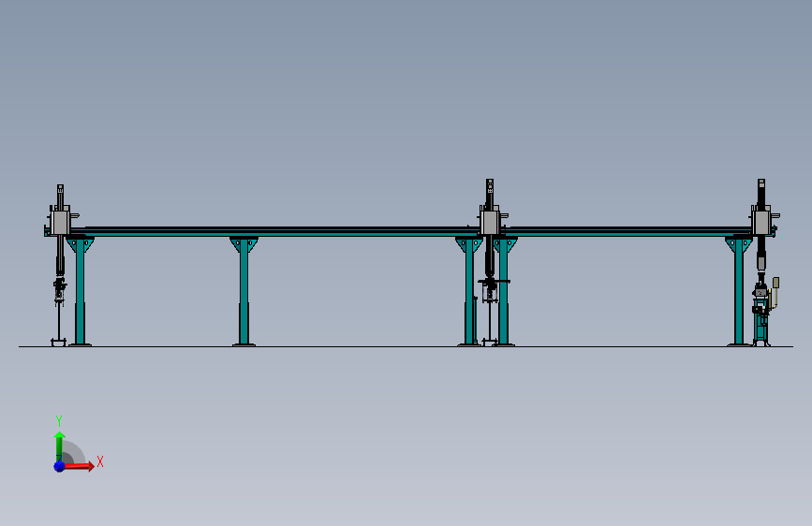Click the red X axis arrow of the triad
Viewport: 812px width, 526px height.
(x=79, y=466)
